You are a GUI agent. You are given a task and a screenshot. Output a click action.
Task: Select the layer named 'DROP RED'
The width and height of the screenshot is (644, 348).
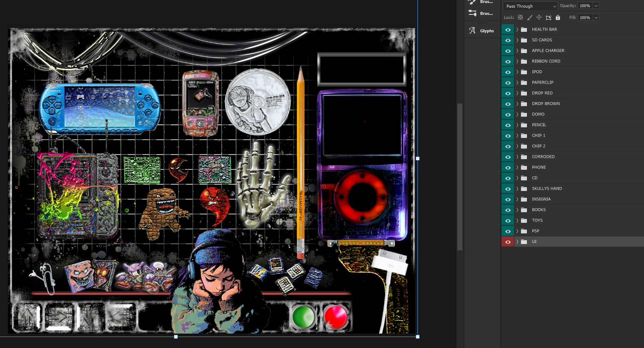pyautogui.click(x=542, y=93)
